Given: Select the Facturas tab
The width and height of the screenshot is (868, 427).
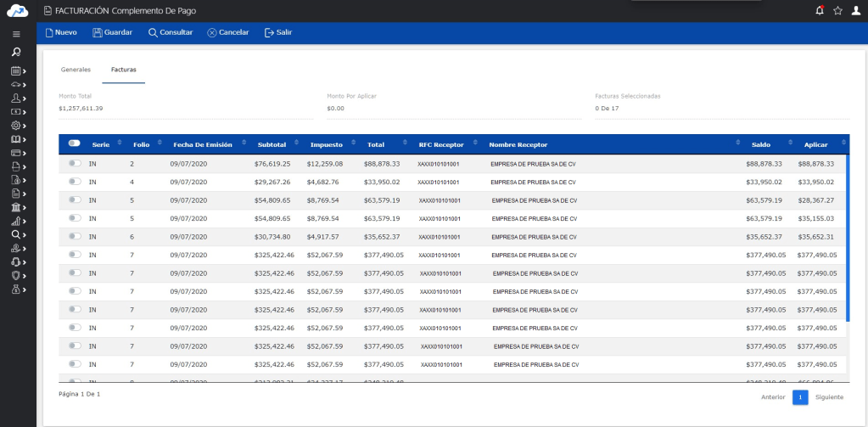Looking at the screenshot, I should [x=124, y=70].
